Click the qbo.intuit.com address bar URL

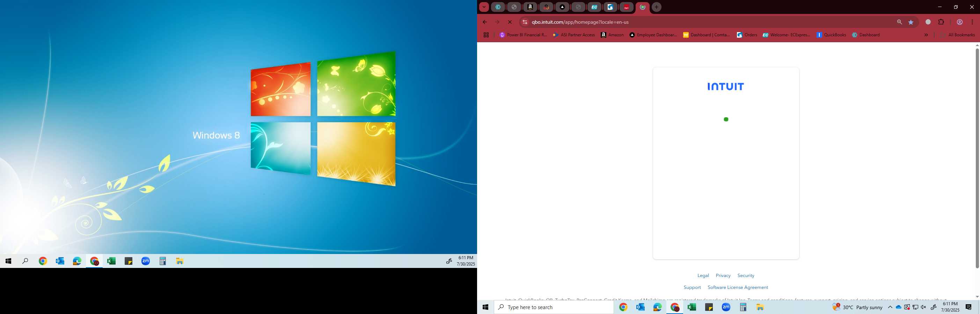point(580,22)
